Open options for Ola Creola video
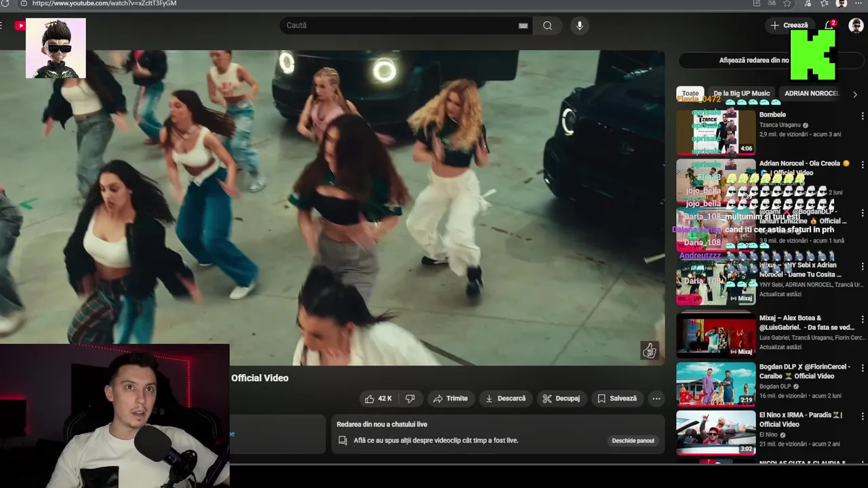868x488 pixels. point(862,165)
